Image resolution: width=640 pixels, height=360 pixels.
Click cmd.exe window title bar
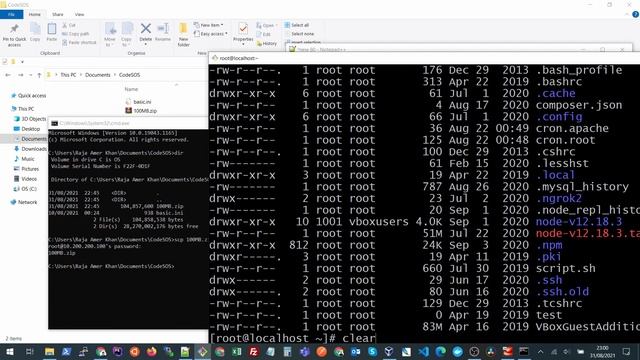click(128, 123)
